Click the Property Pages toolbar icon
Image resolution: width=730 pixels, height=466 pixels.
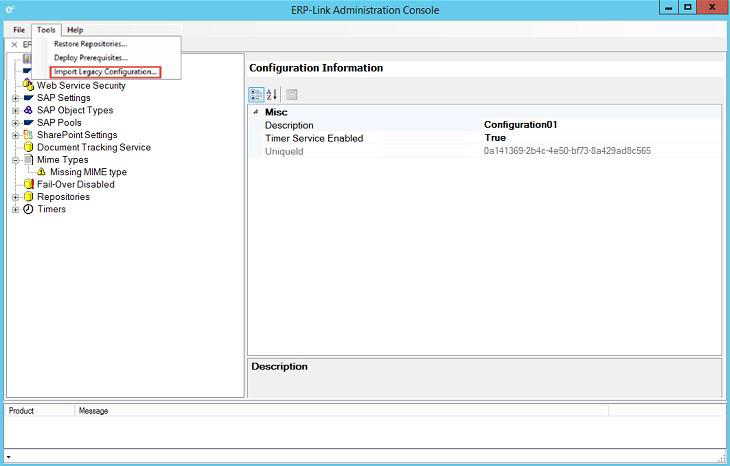click(x=292, y=95)
